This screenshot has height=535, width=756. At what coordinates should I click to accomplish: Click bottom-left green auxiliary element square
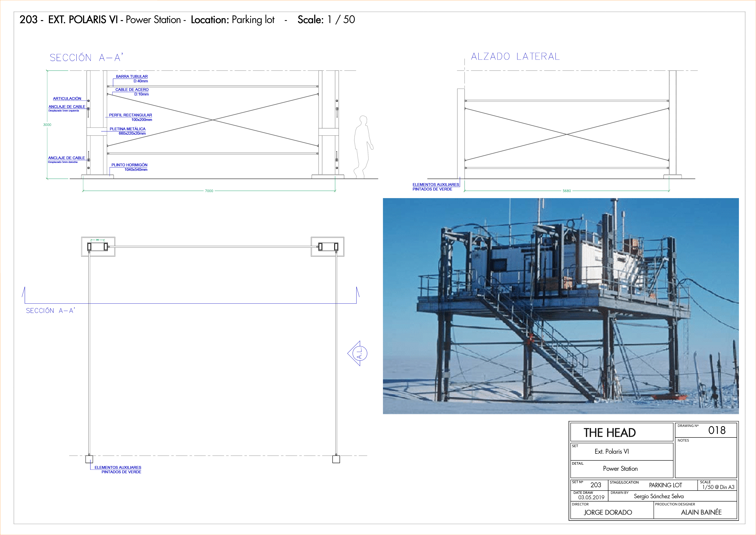pyautogui.click(x=89, y=459)
